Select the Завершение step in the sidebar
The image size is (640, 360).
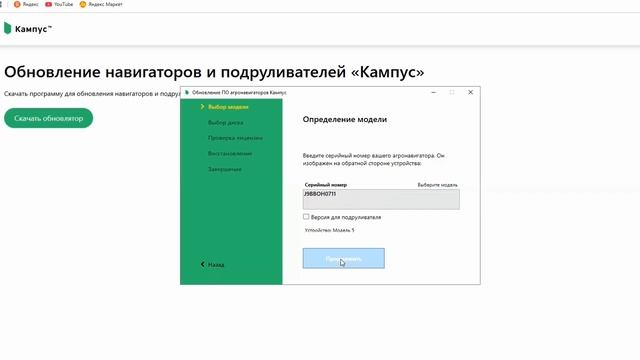tap(224, 169)
